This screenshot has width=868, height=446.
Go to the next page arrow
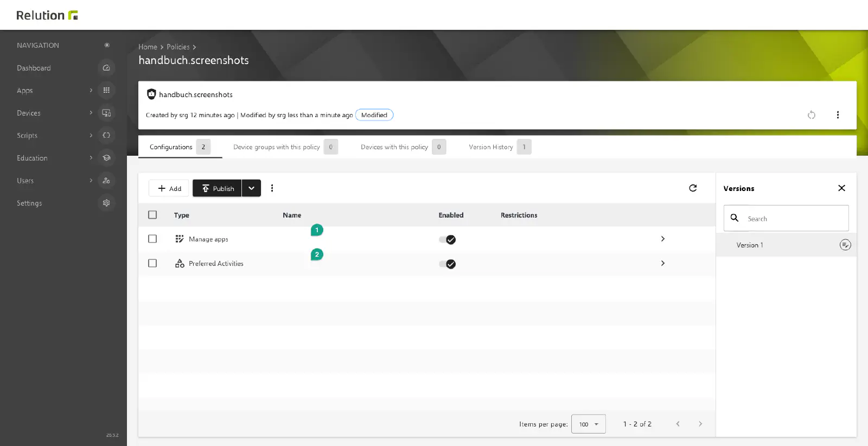tap(700, 424)
